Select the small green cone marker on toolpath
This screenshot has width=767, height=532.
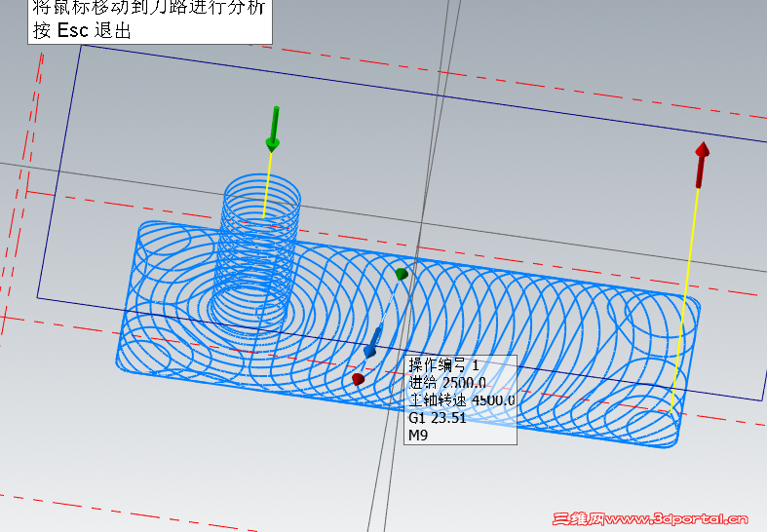[x=402, y=274]
